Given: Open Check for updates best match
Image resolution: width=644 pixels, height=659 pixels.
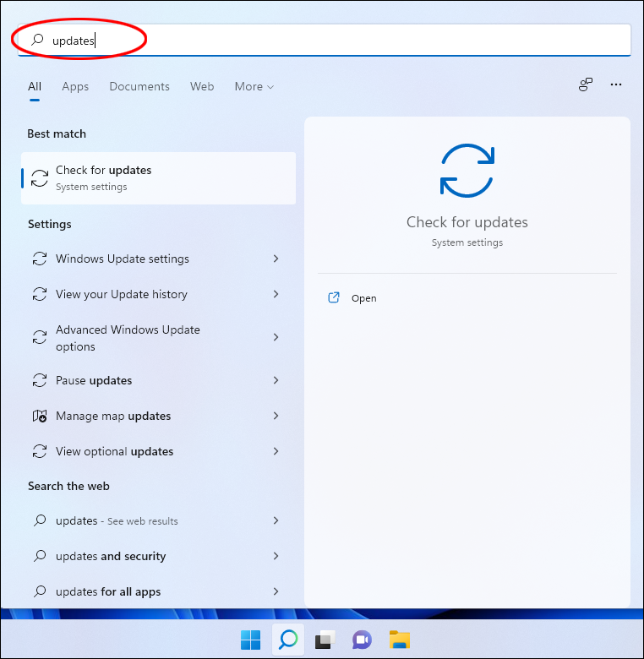Looking at the screenshot, I should coord(159,178).
